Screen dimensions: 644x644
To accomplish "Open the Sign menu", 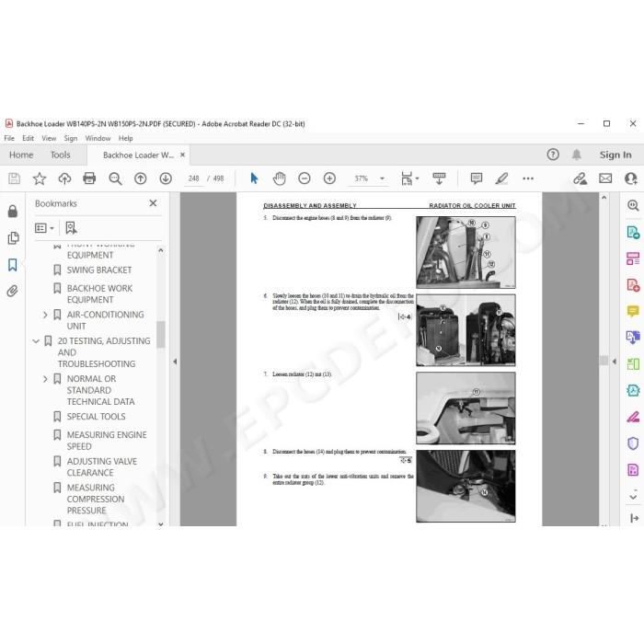I will 71,138.
